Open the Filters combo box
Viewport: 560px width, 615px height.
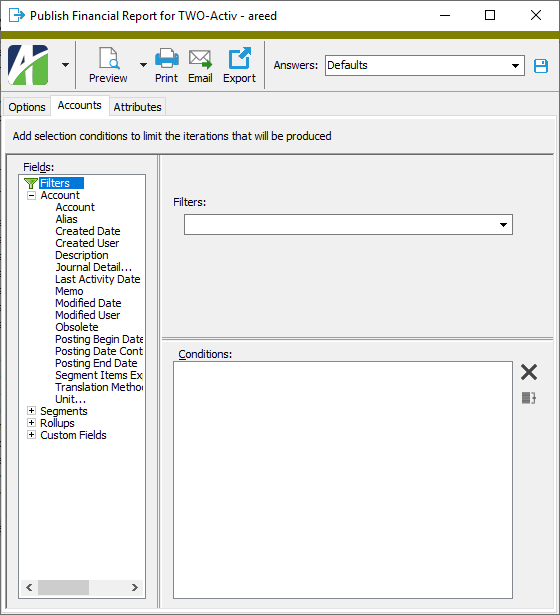click(x=348, y=225)
